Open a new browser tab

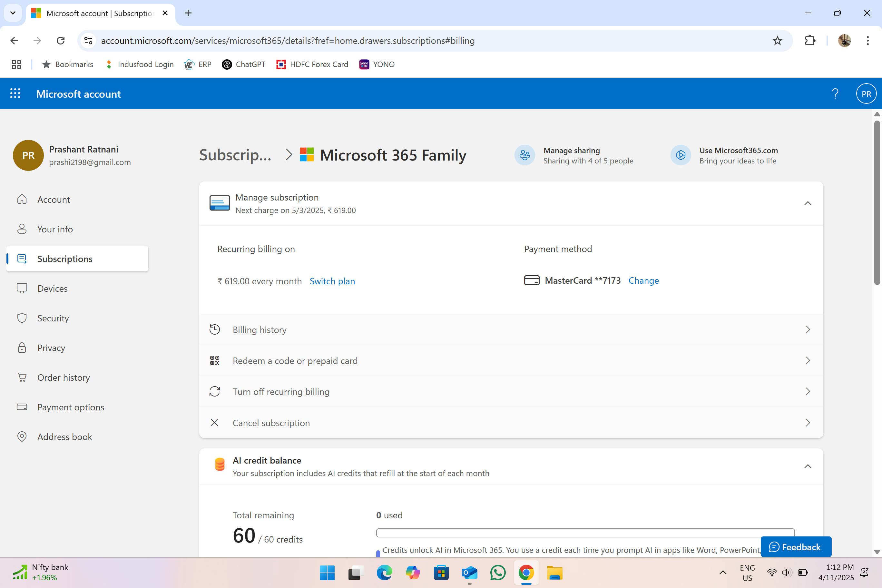(x=188, y=13)
